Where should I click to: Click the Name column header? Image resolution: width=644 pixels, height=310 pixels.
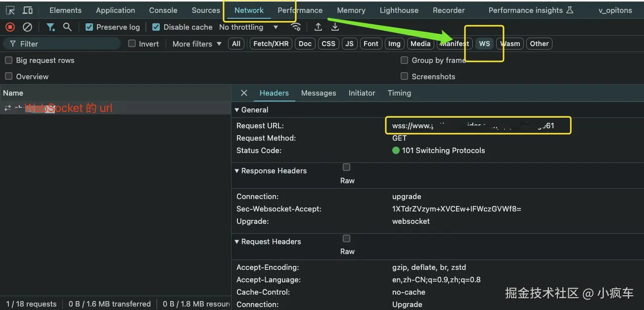click(115, 93)
